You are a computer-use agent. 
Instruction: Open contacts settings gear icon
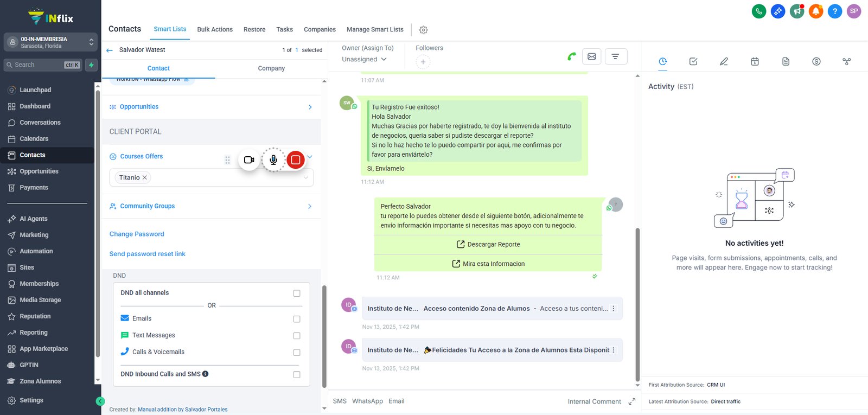424,30
